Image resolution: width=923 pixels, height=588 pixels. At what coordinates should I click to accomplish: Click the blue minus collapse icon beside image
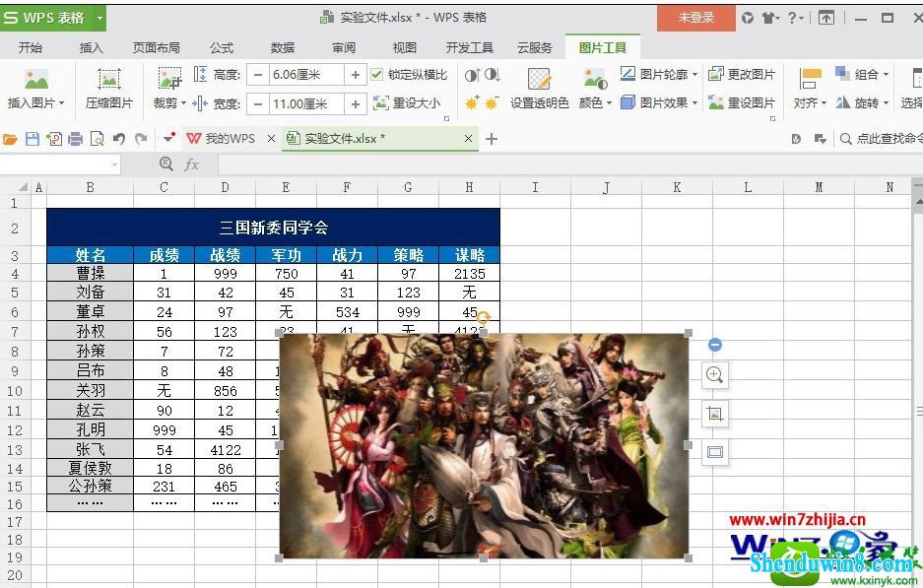714,345
